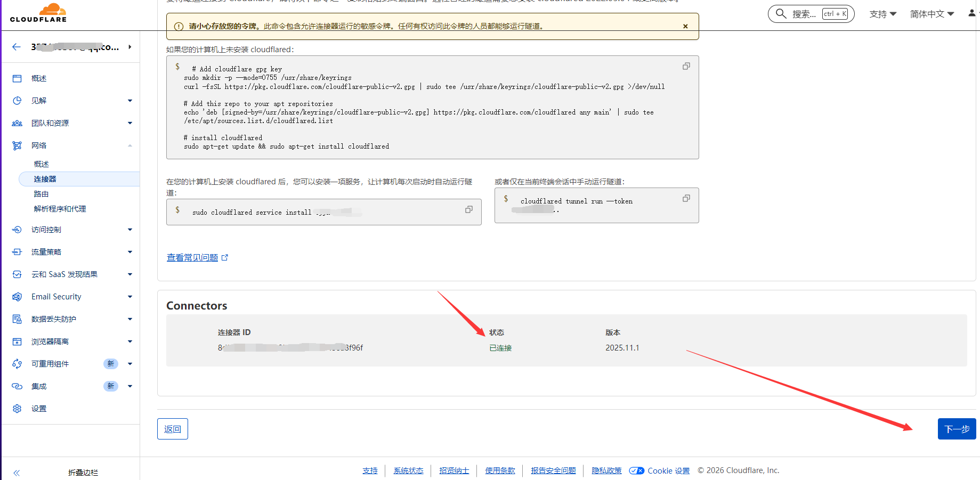Collapse the sidebar with double-chevron icon
This screenshot has height=480, width=980.
tap(17, 473)
